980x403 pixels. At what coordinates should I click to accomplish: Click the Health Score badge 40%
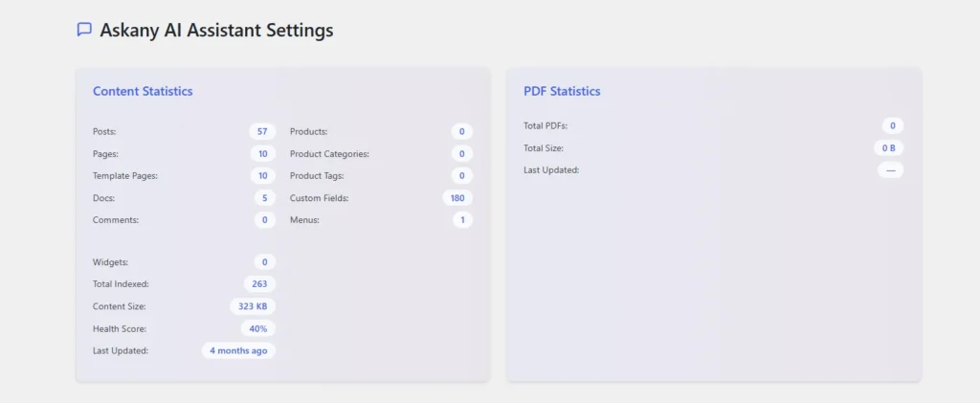pos(258,328)
